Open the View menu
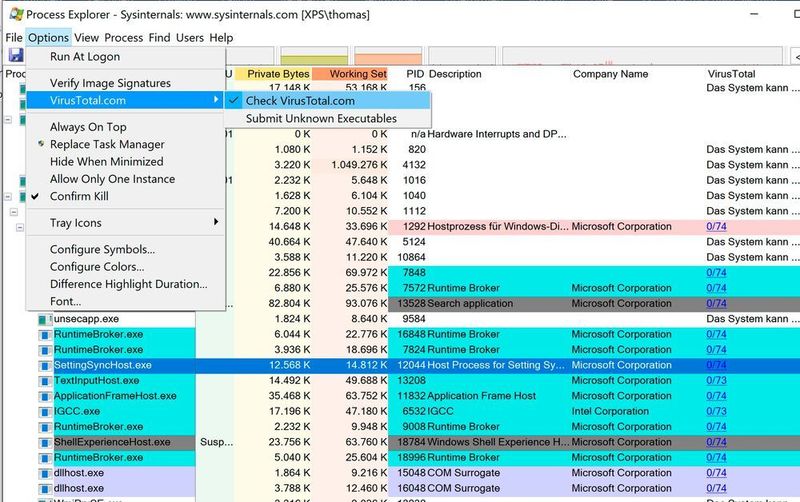This screenshot has height=502, width=800. point(86,38)
